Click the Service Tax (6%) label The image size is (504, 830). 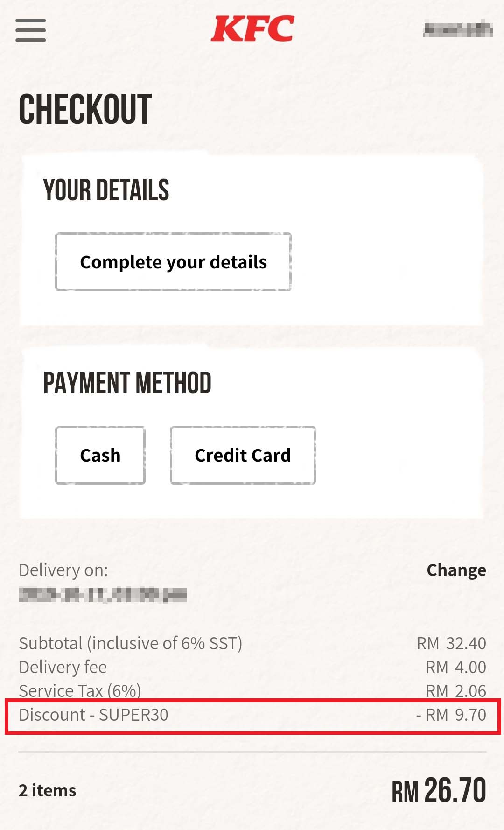click(x=80, y=691)
